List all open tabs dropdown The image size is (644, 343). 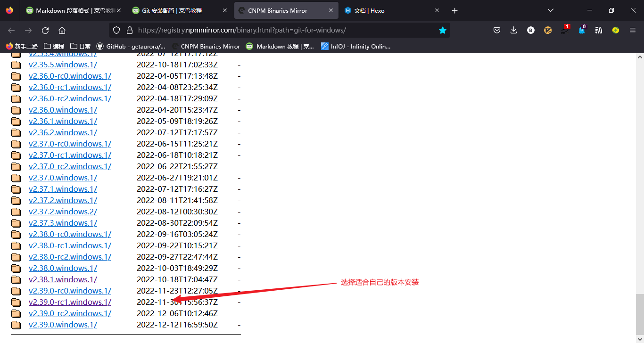550,10
